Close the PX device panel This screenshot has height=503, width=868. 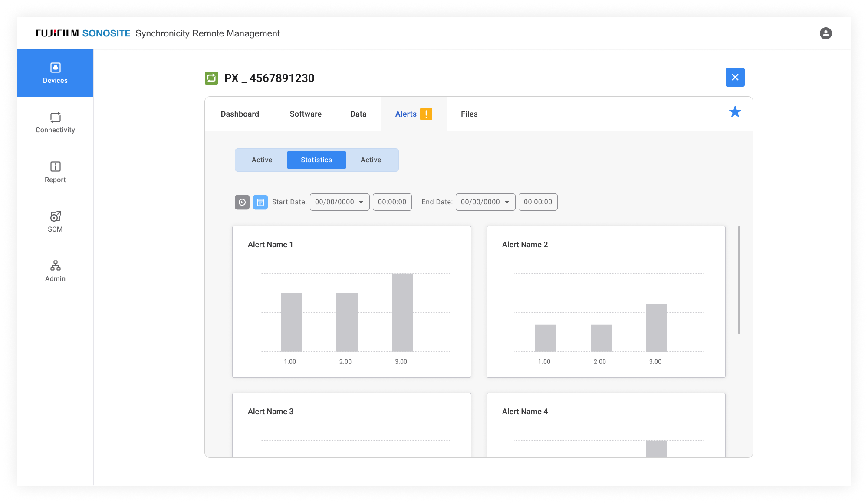(735, 77)
